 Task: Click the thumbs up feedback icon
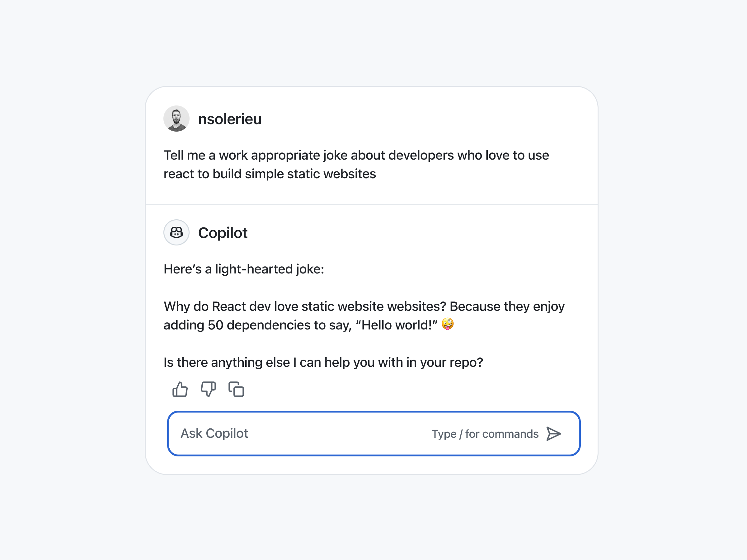point(180,389)
